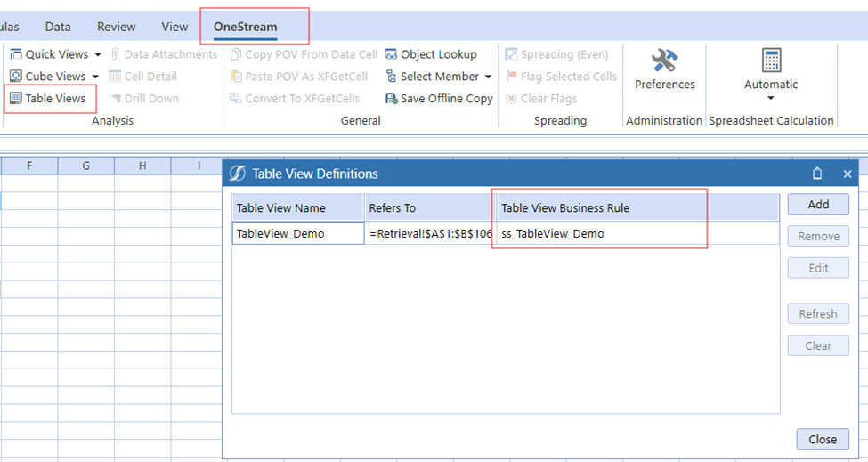Click the Object Lookup icon
The height and width of the screenshot is (462, 868).
[392, 54]
